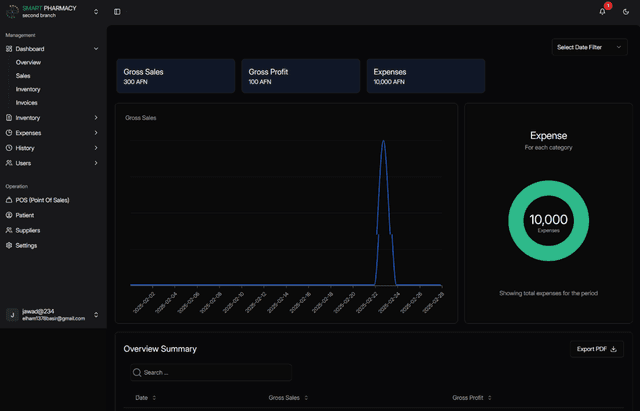Collapse sidebar with panel toggle icon
This screenshot has height=411, width=640.
point(117,12)
